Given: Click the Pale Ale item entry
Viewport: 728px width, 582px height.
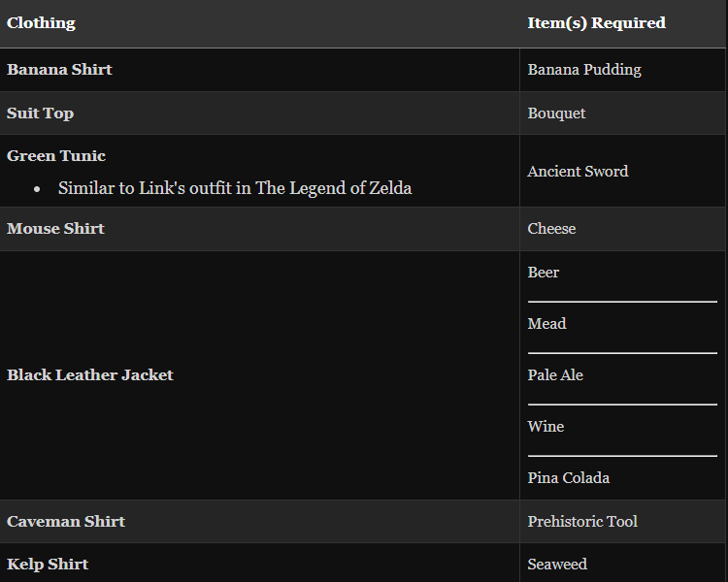Looking at the screenshot, I should [555, 375].
